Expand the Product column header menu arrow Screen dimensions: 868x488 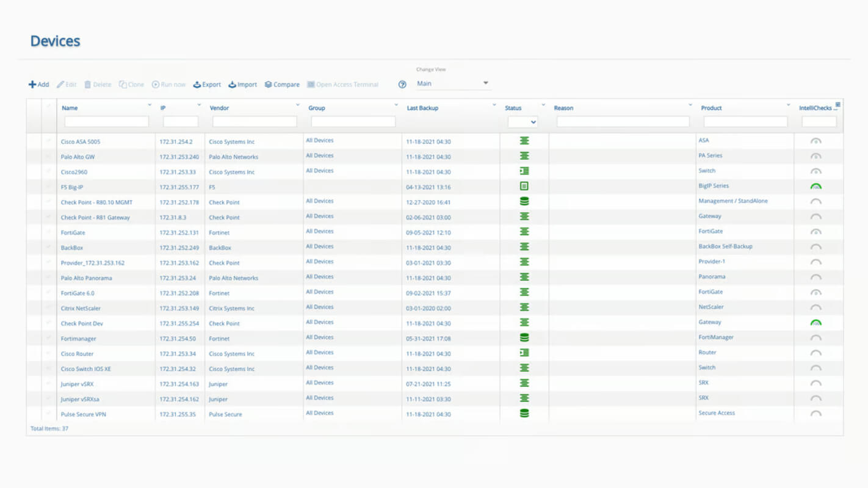[789, 106]
